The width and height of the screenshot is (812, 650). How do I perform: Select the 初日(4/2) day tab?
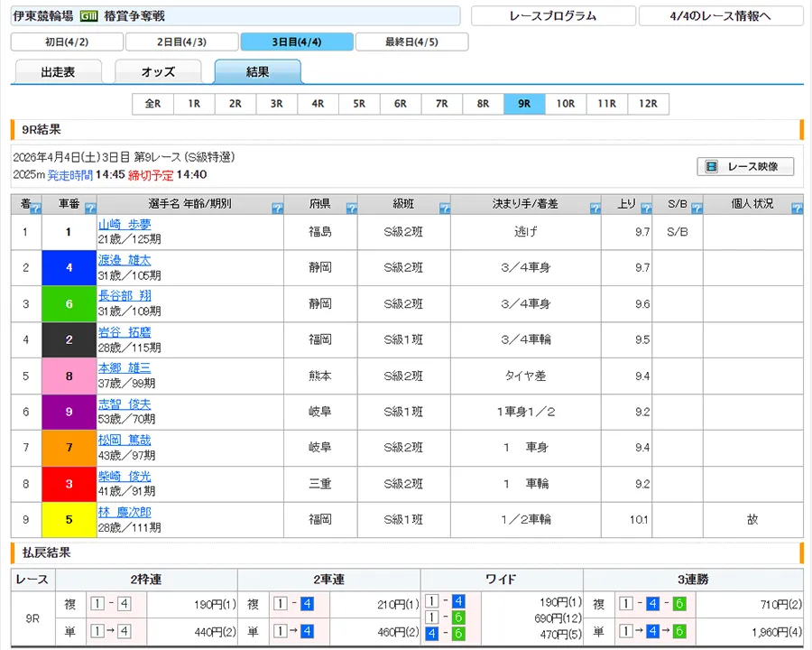(67, 42)
